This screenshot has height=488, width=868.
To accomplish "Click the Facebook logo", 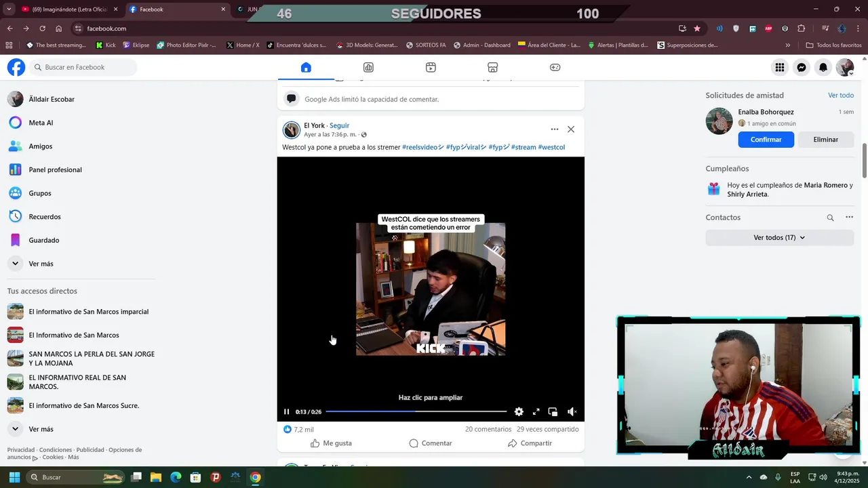I will click(16, 67).
